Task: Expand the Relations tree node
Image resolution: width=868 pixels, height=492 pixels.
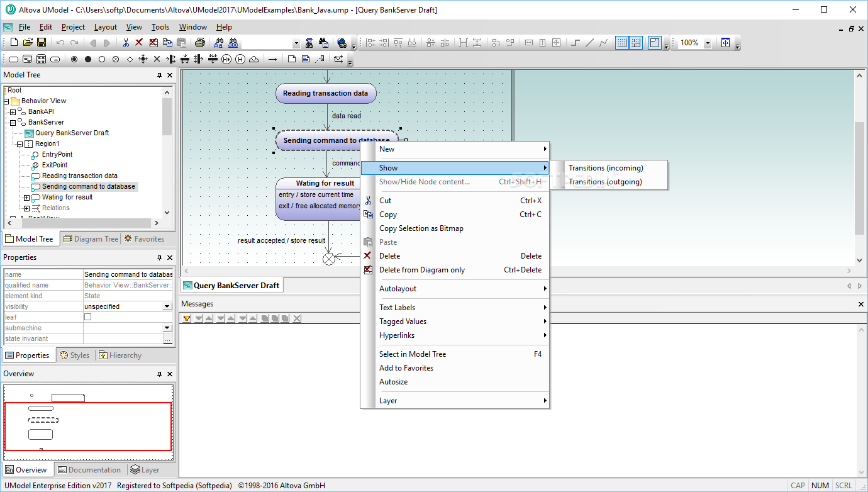Action: point(26,208)
